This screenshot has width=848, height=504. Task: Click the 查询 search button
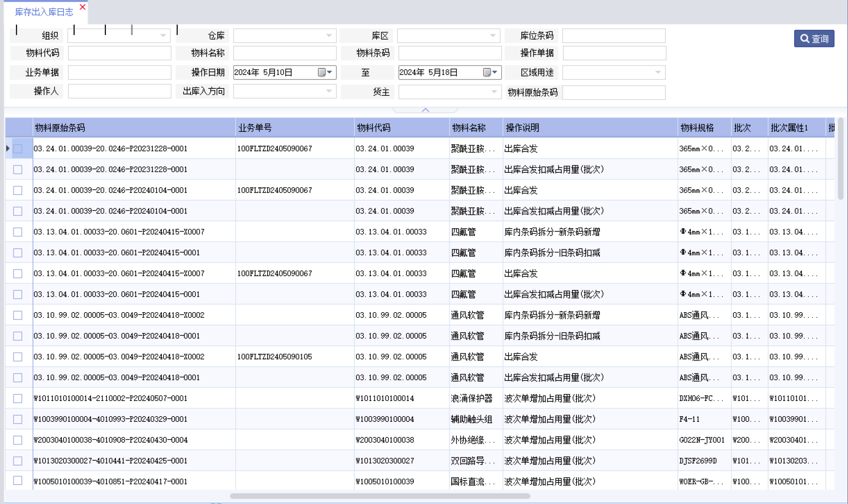coord(814,39)
